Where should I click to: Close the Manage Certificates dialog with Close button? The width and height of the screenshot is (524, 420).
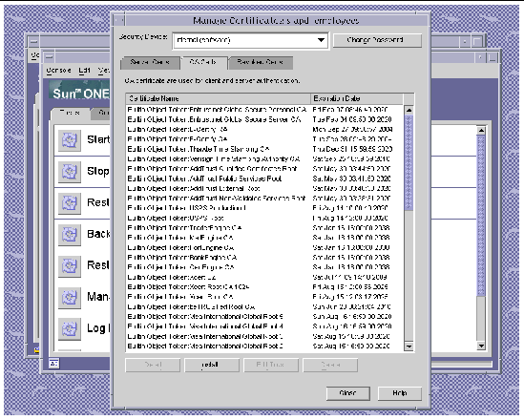(347, 393)
